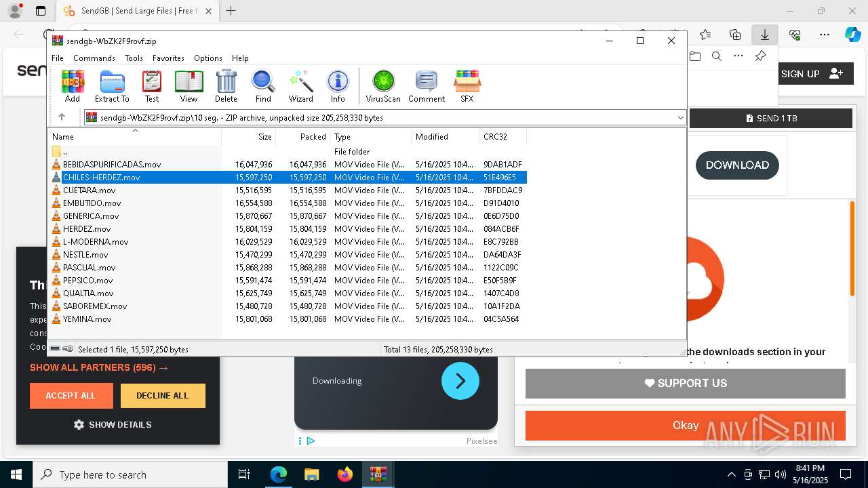This screenshot has height=488, width=868.
Task: Open the Help menu
Action: (240, 58)
